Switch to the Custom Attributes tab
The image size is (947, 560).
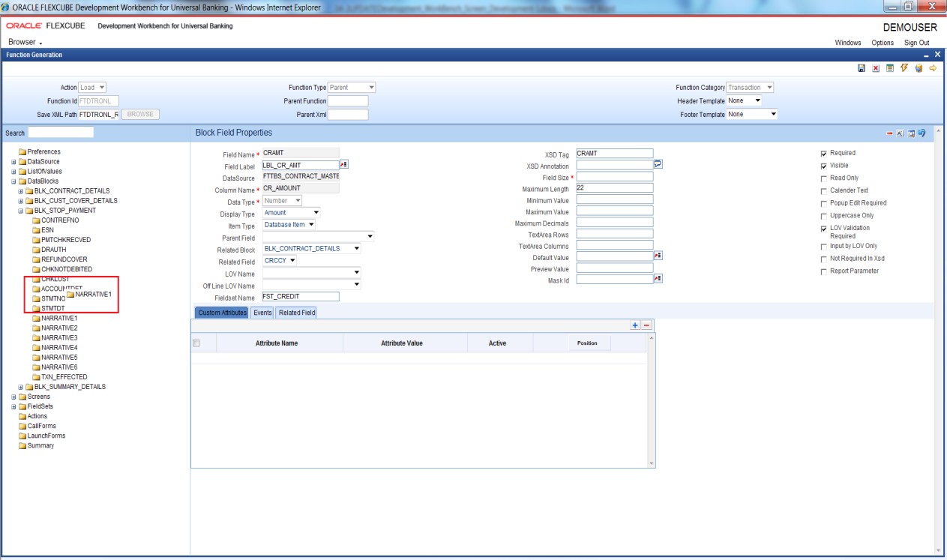point(221,313)
